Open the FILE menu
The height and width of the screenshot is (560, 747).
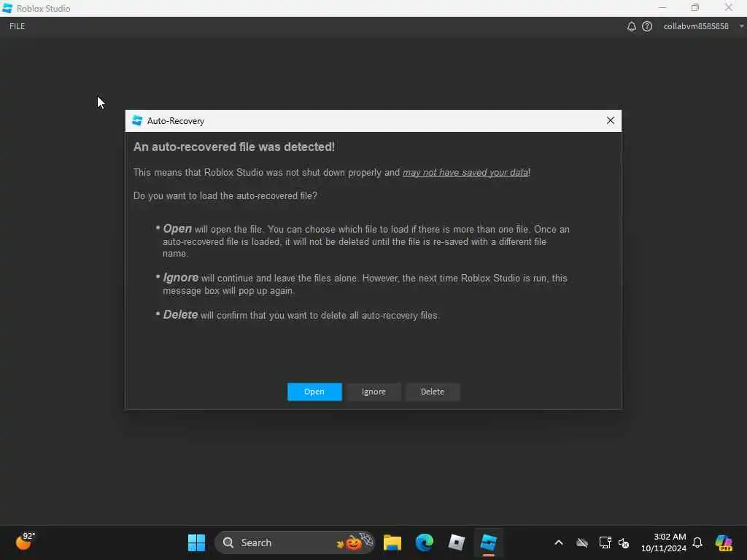point(18,26)
